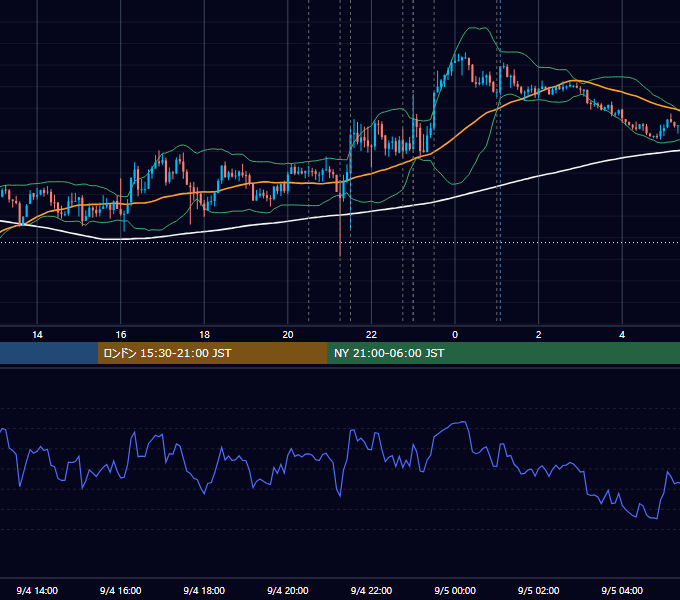Screen dimensions: 680x600
Task: Click the 22 hour axis label
Action: [x=371, y=335]
